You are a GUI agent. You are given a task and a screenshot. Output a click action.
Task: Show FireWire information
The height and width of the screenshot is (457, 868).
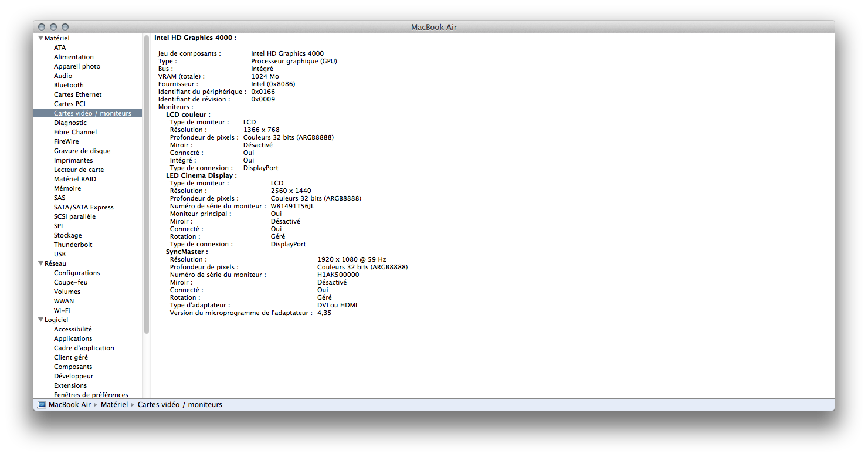[x=66, y=141]
